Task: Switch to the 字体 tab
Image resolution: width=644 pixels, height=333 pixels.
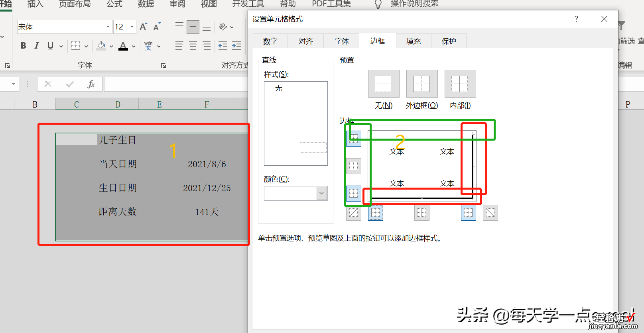Action: [342, 41]
